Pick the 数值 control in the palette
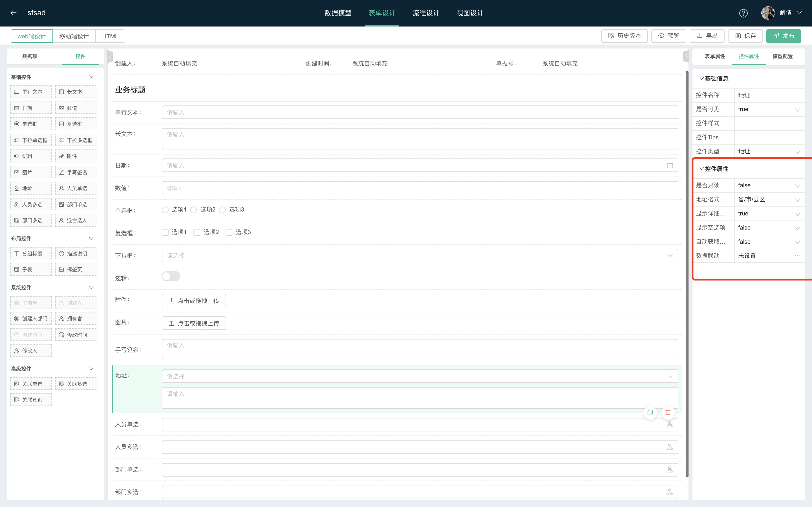 click(x=76, y=108)
